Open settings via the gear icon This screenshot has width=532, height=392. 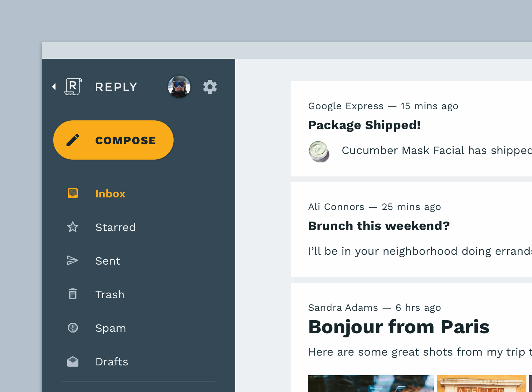point(210,87)
